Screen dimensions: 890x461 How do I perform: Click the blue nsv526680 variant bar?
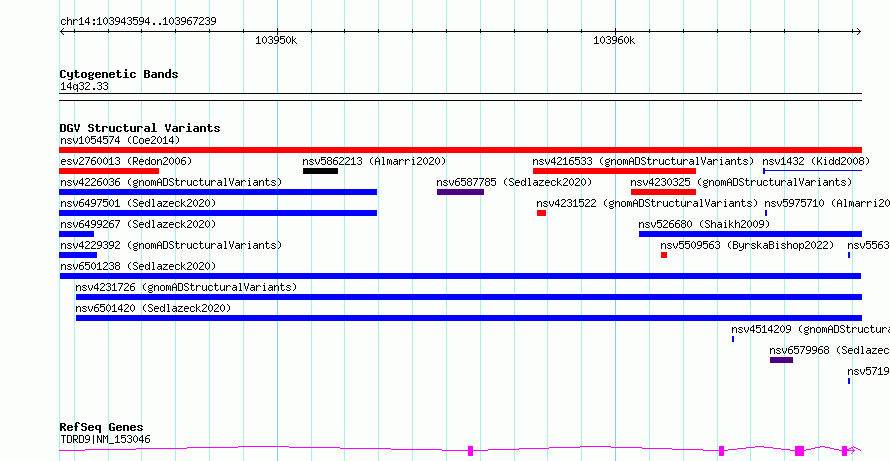tap(750, 234)
